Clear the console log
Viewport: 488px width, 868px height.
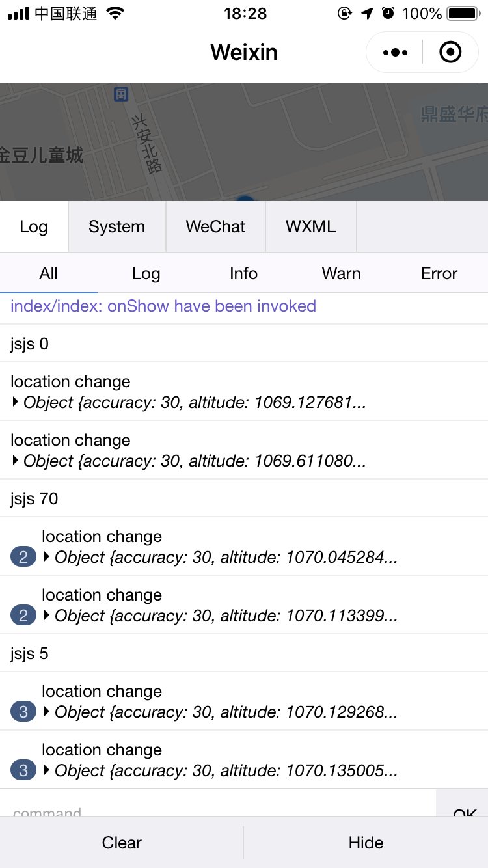coord(122,843)
